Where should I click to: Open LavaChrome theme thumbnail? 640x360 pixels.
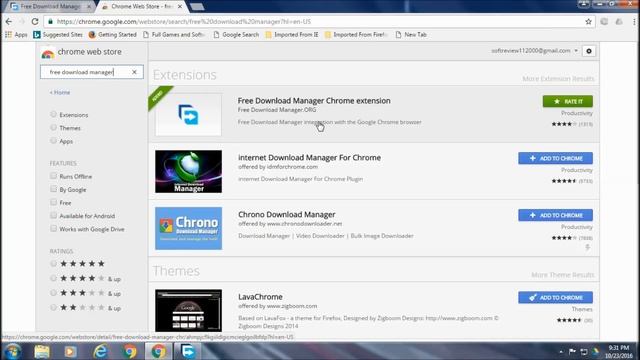tap(188, 310)
